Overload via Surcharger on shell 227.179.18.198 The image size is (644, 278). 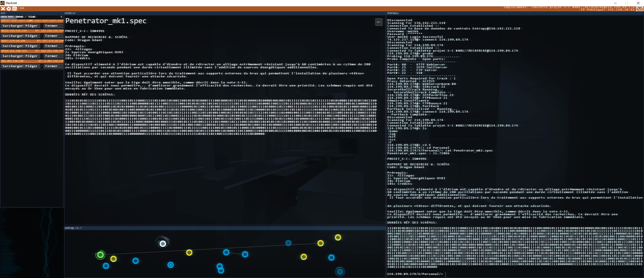pyautogui.click(x=13, y=46)
